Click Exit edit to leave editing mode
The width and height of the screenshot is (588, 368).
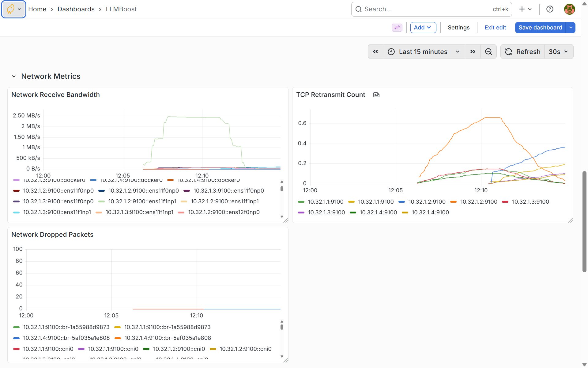pyautogui.click(x=495, y=28)
